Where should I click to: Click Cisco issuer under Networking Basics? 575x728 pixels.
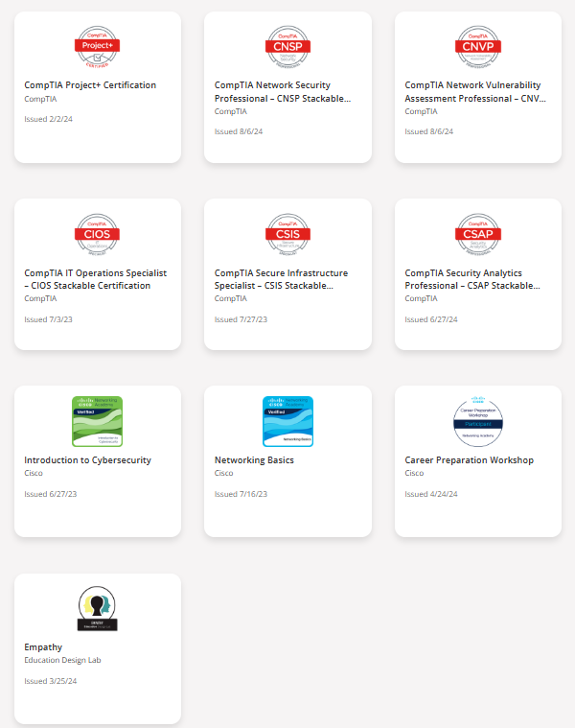pyautogui.click(x=223, y=473)
